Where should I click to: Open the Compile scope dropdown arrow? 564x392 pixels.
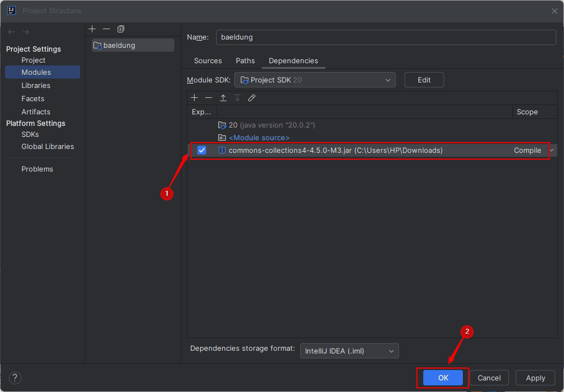(552, 150)
